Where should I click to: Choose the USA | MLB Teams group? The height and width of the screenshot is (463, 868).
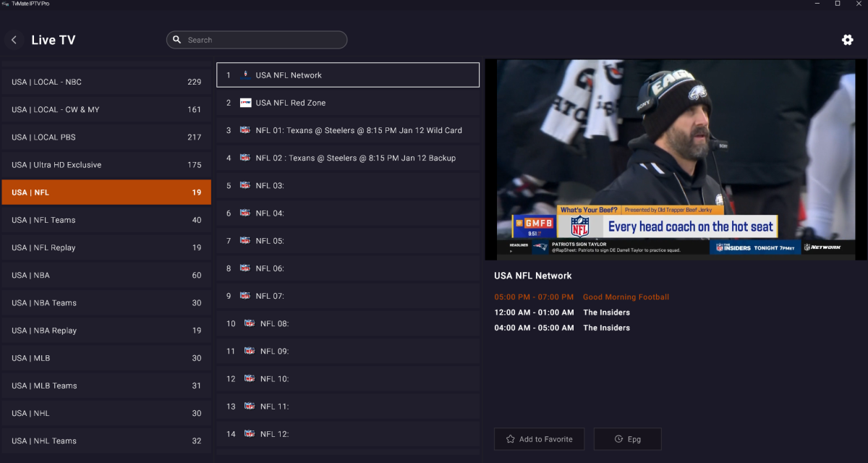click(106, 386)
